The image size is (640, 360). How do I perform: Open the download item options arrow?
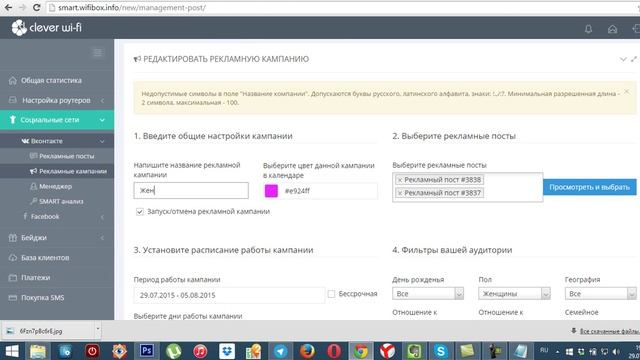tap(97, 329)
